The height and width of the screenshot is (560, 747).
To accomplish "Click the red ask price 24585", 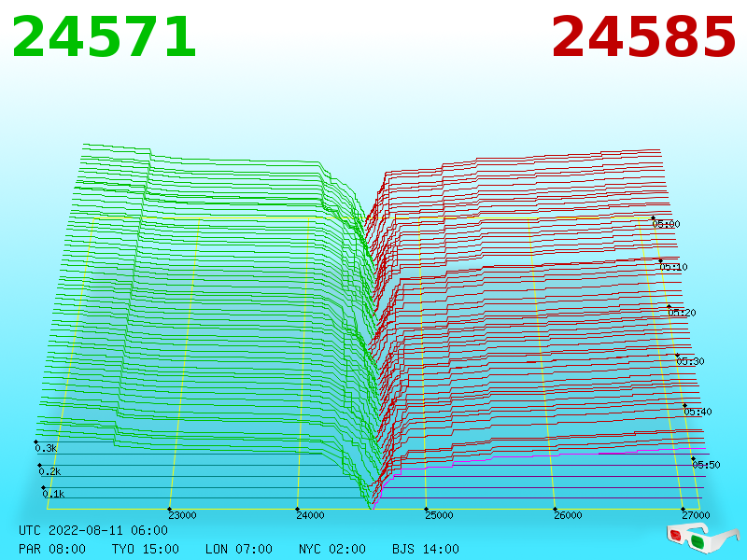I will click(643, 36).
